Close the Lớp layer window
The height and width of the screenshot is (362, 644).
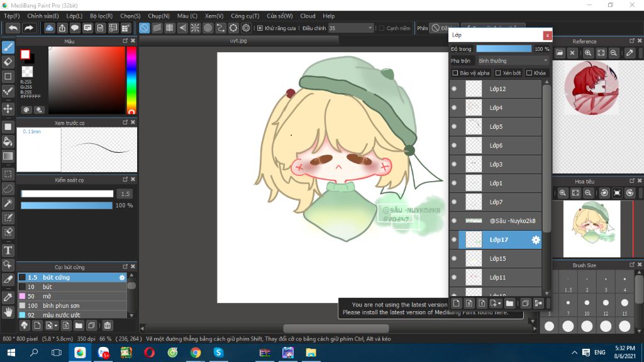pos(547,35)
